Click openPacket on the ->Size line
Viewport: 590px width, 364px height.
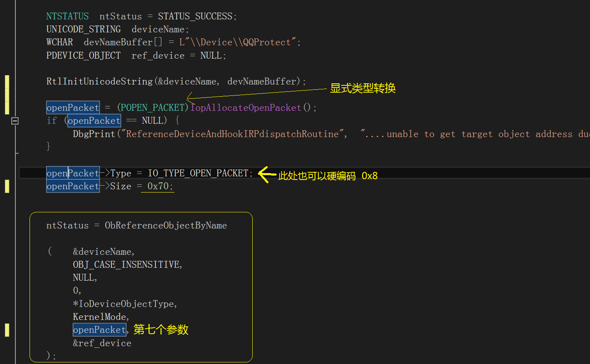(73, 186)
